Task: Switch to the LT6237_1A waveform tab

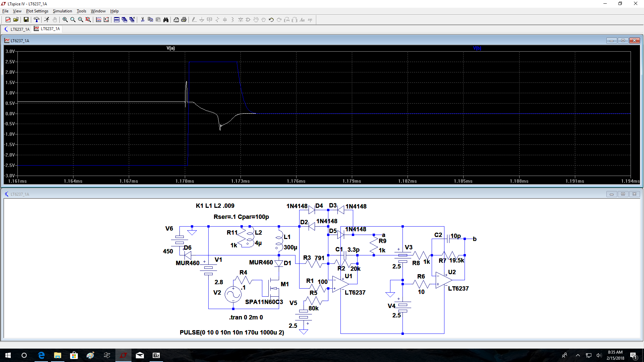Action: [47, 29]
